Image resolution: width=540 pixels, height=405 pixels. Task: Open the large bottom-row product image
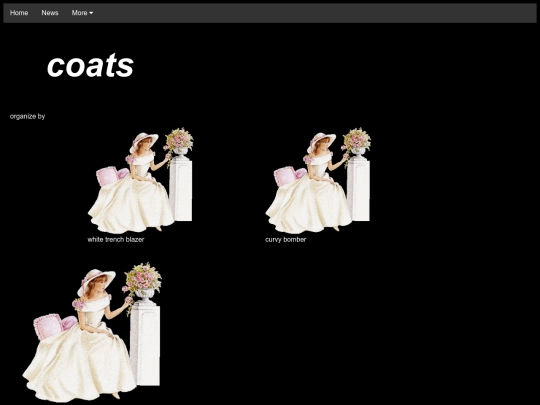(x=92, y=332)
